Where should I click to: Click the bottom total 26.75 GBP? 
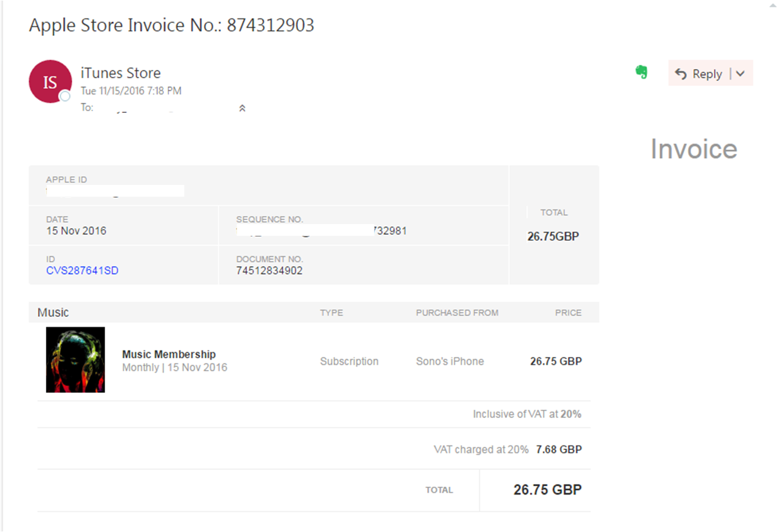[x=547, y=490]
